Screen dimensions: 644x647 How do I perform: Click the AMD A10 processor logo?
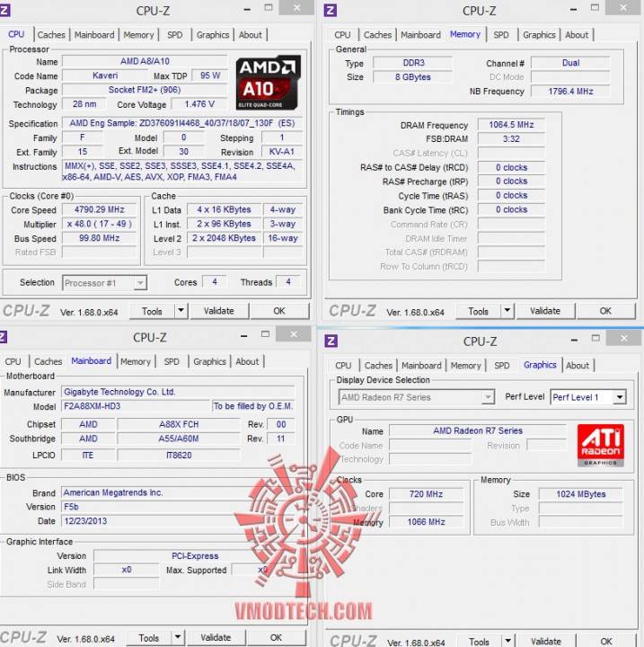269,83
